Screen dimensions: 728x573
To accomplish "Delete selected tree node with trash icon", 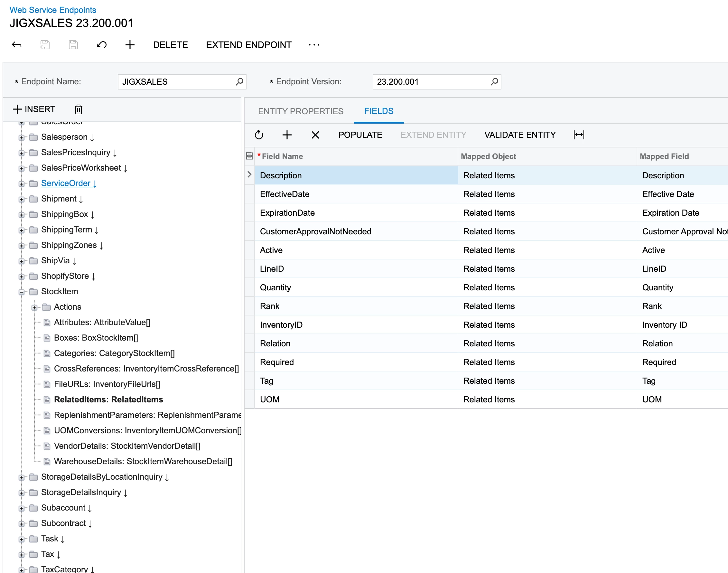I will coord(79,109).
